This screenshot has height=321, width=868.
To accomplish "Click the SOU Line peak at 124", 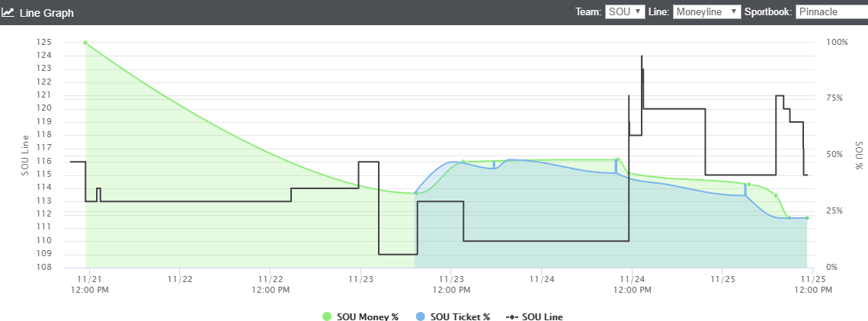I will tap(642, 56).
